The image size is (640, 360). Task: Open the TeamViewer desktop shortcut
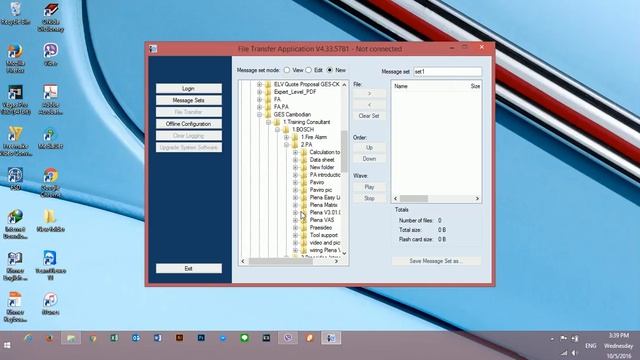50,266
